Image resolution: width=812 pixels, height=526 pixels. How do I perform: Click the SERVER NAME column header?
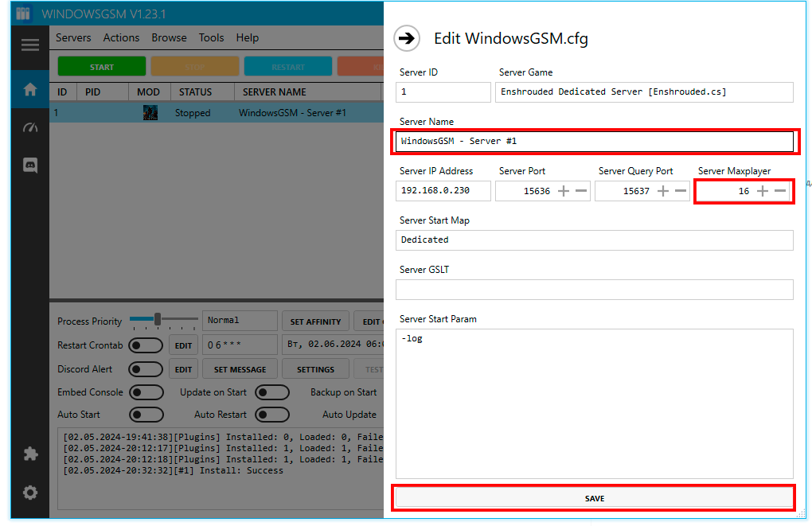click(308, 92)
